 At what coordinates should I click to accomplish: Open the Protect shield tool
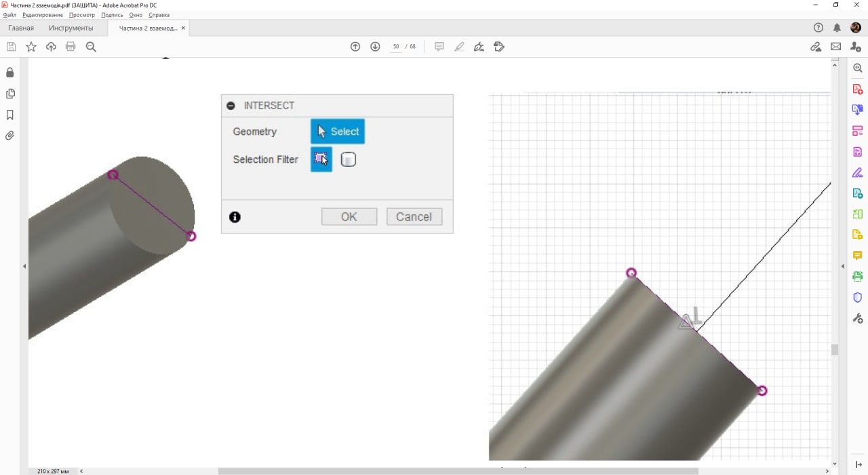click(x=858, y=297)
